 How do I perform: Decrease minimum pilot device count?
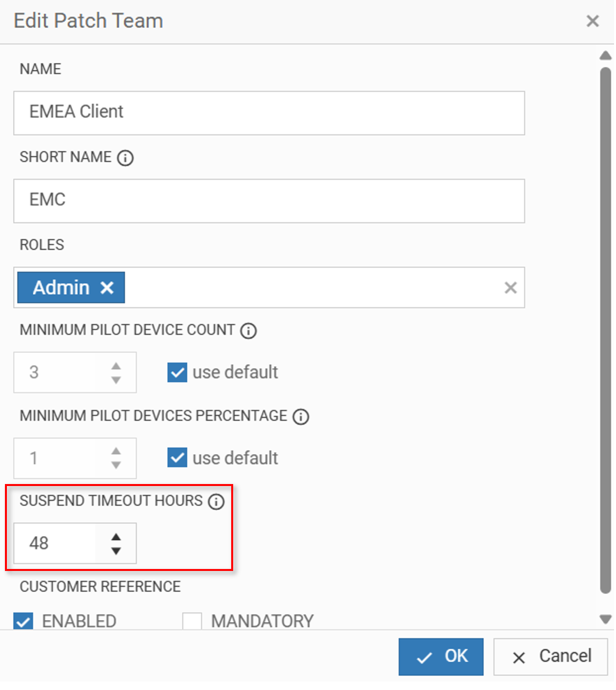(x=116, y=380)
